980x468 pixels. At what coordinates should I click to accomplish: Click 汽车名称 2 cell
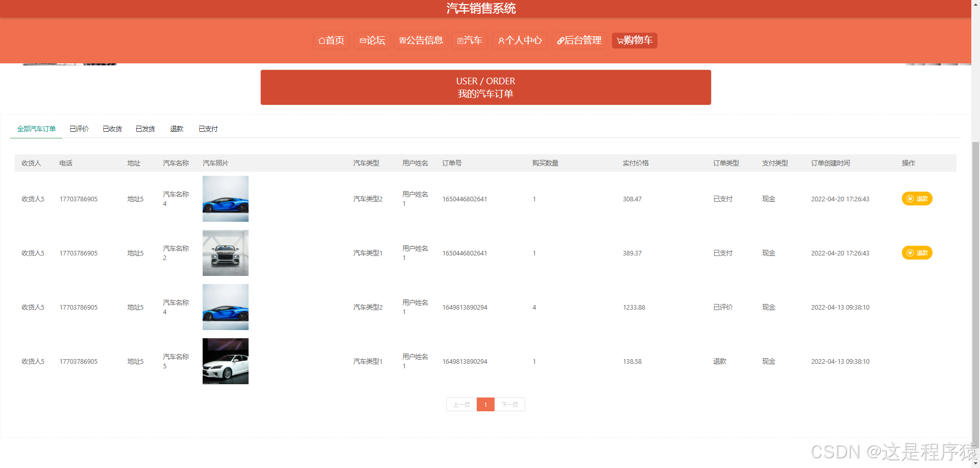(176, 253)
